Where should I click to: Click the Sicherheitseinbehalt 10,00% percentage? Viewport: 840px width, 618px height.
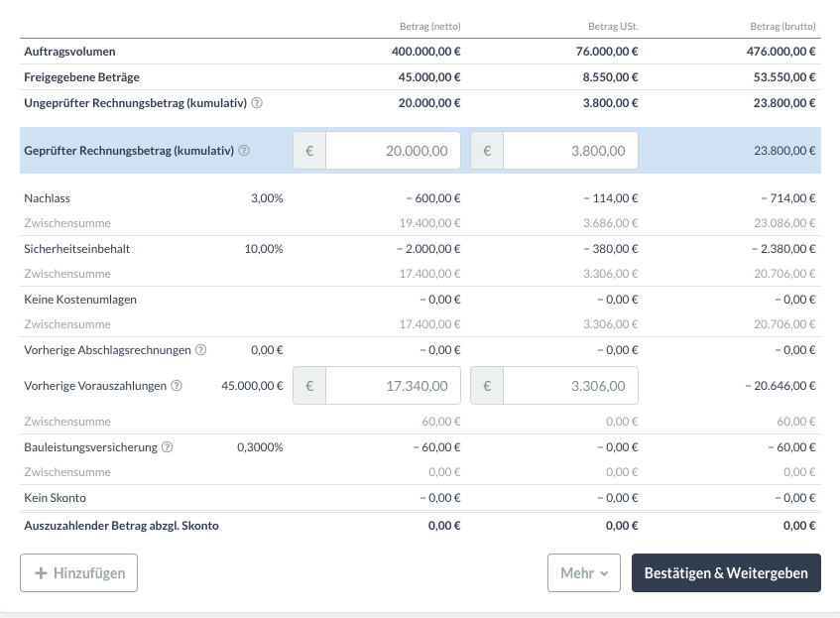[263, 249]
